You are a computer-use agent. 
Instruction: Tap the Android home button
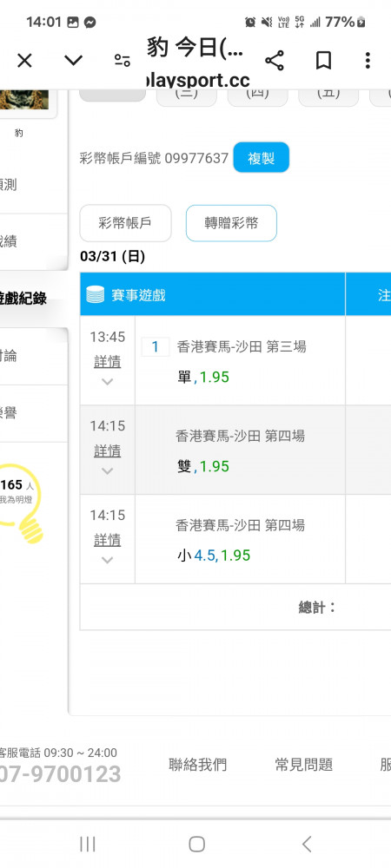click(x=196, y=844)
